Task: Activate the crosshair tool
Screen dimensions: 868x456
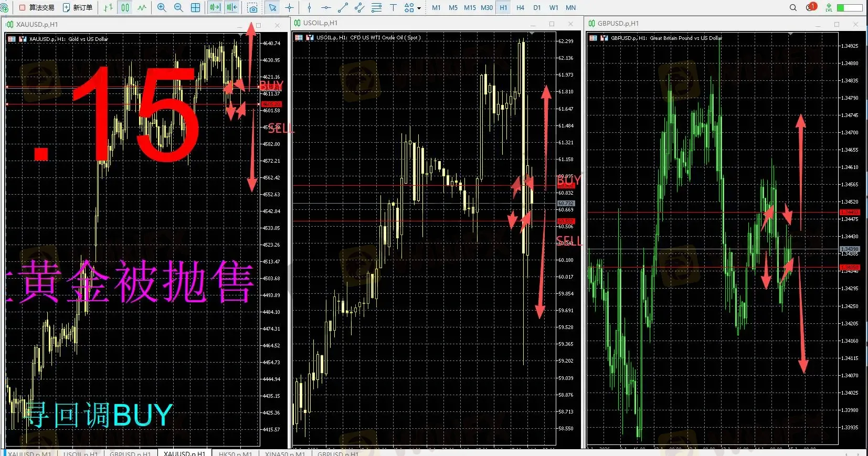Action: pos(289,8)
